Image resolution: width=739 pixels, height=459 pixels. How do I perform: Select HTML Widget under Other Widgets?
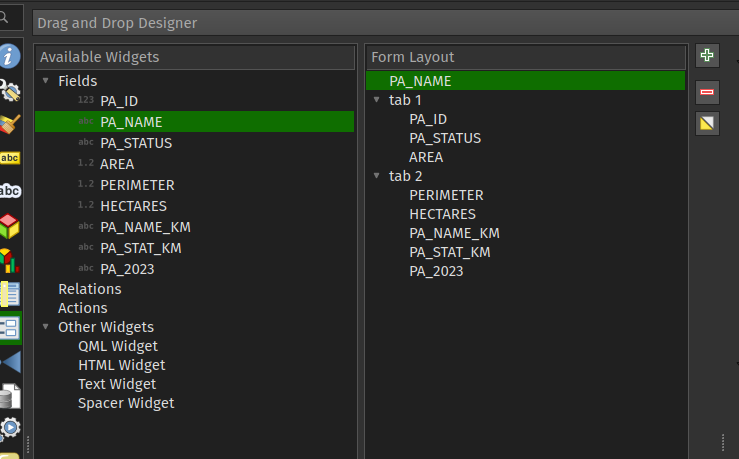121,365
